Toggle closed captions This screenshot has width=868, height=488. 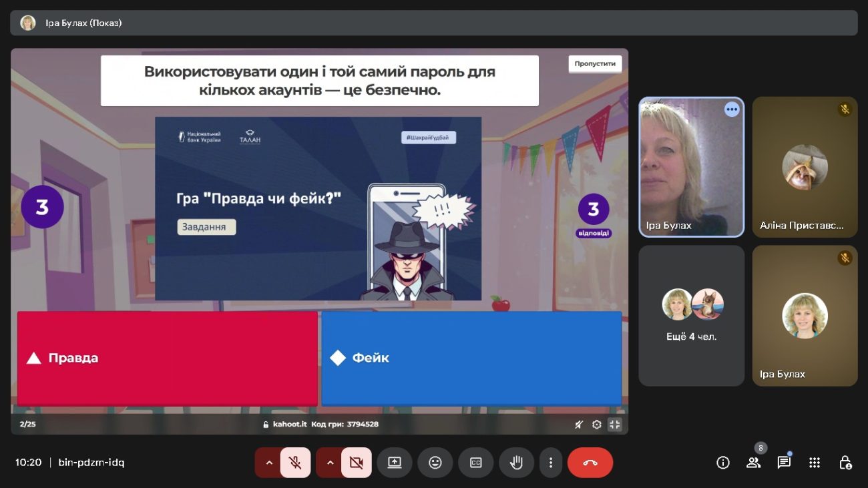475,463
